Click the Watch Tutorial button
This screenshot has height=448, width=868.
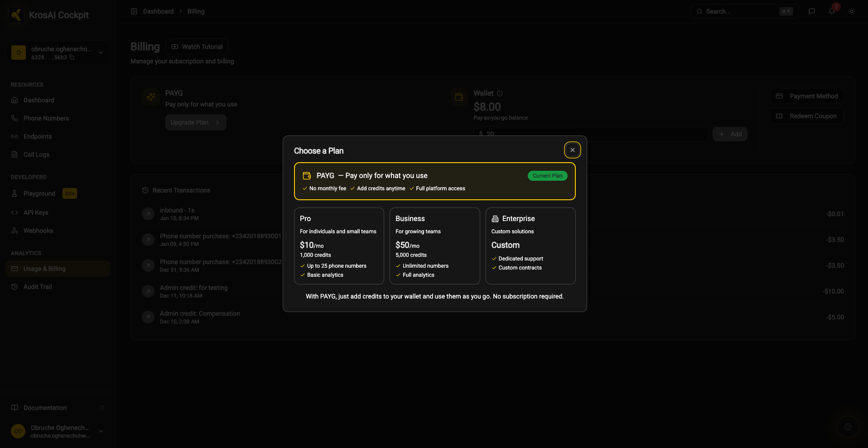(x=197, y=47)
